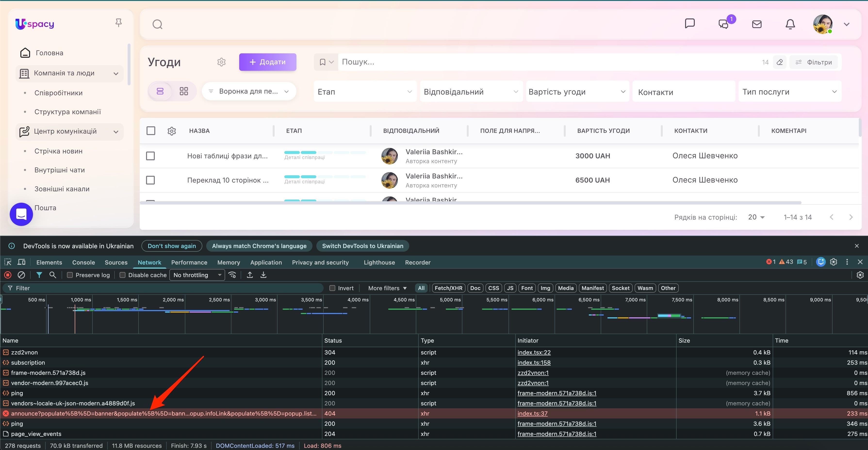The image size is (868, 450).
Task: Enable the Preserve log checkbox
Action: [70, 275]
